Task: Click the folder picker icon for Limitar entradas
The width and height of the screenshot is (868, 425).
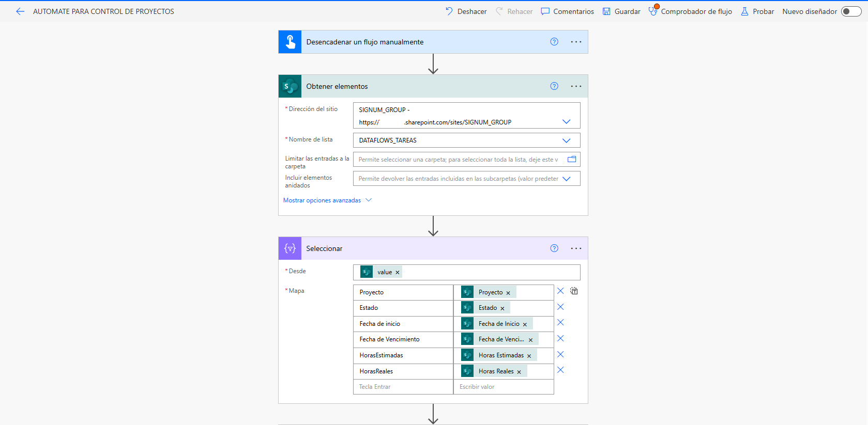Action: click(572, 159)
